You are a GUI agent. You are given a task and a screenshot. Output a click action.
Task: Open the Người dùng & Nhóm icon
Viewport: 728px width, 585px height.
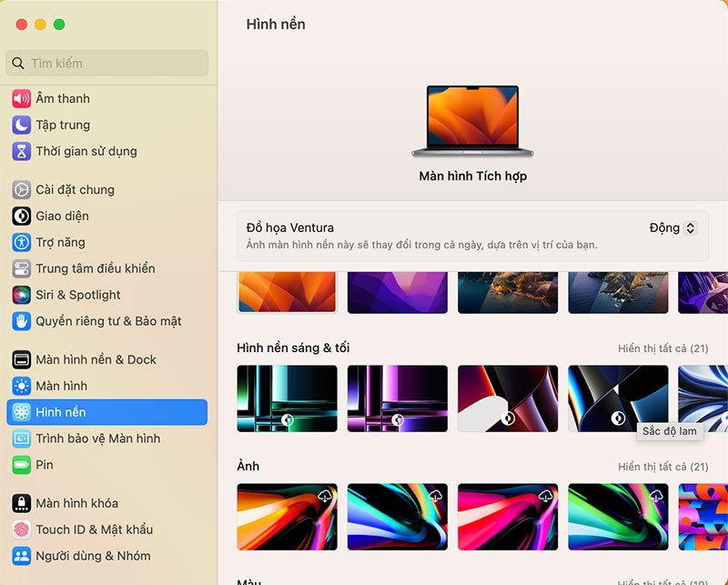[x=21, y=556]
